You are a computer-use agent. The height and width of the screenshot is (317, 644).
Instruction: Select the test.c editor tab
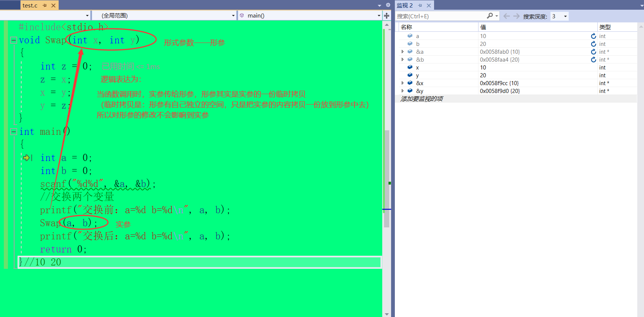pos(30,5)
